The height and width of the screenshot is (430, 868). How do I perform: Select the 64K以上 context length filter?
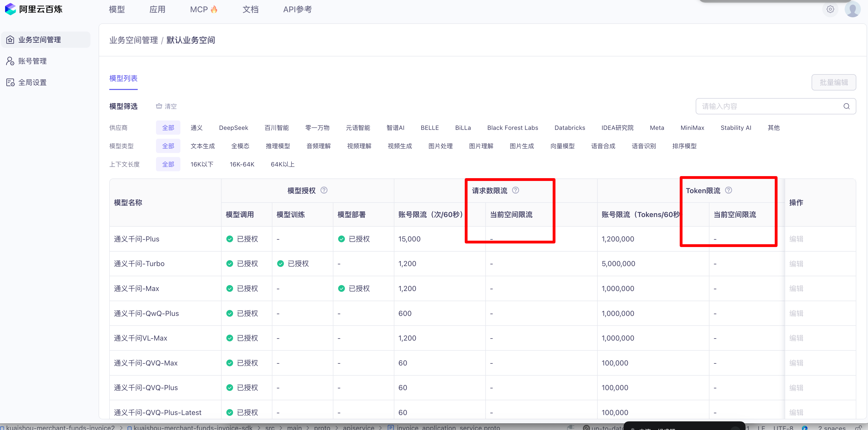pos(282,164)
